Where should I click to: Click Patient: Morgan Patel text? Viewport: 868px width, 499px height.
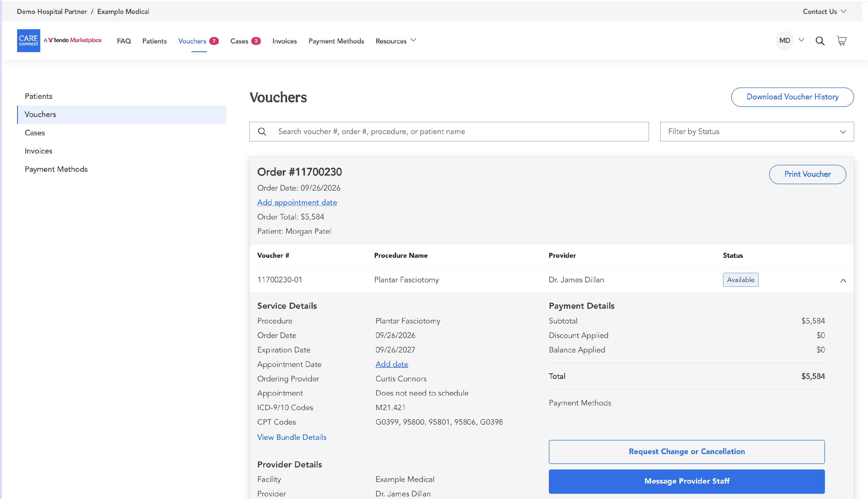coord(294,231)
